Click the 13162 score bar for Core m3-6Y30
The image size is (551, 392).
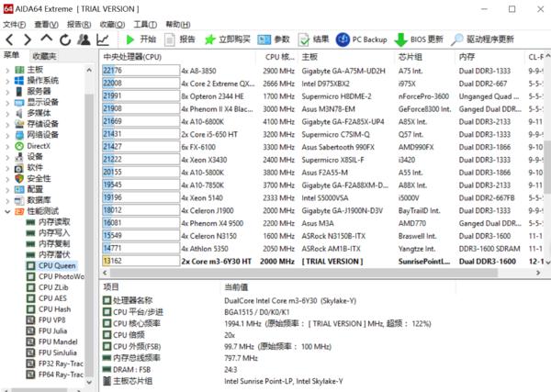pyautogui.click(x=141, y=261)
